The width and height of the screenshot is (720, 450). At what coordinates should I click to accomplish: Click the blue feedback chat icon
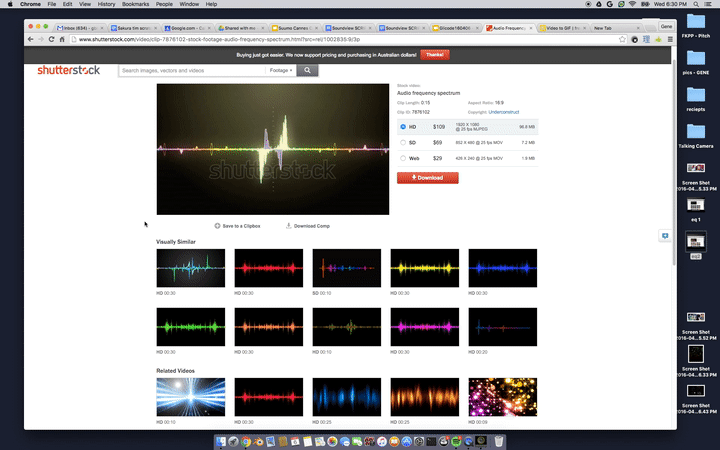(664, 236)
